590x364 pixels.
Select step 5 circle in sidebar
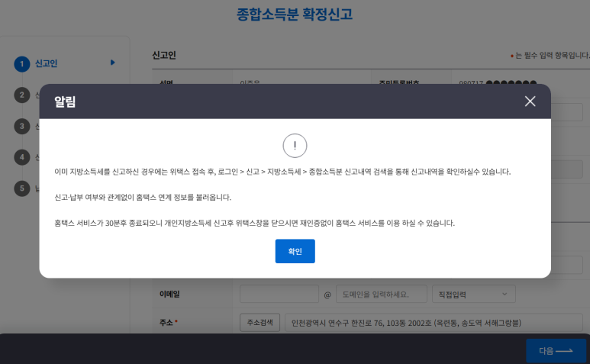22,188
